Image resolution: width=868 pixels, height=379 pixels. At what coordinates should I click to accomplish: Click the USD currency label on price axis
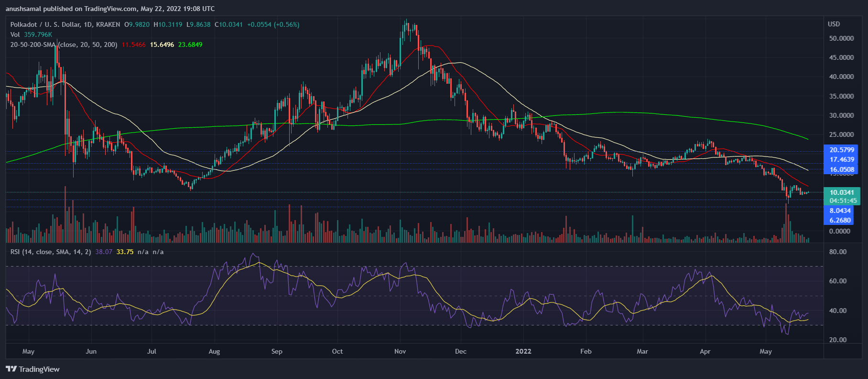[834, 24]
